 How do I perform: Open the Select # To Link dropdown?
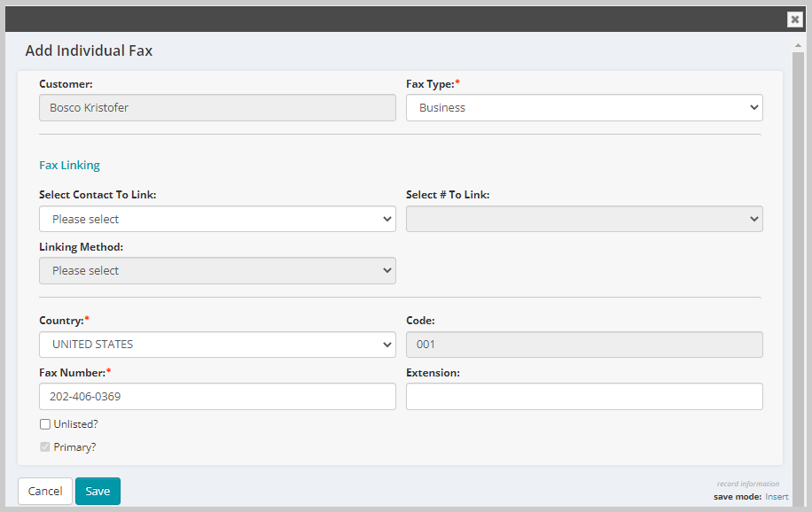point(584,219)
